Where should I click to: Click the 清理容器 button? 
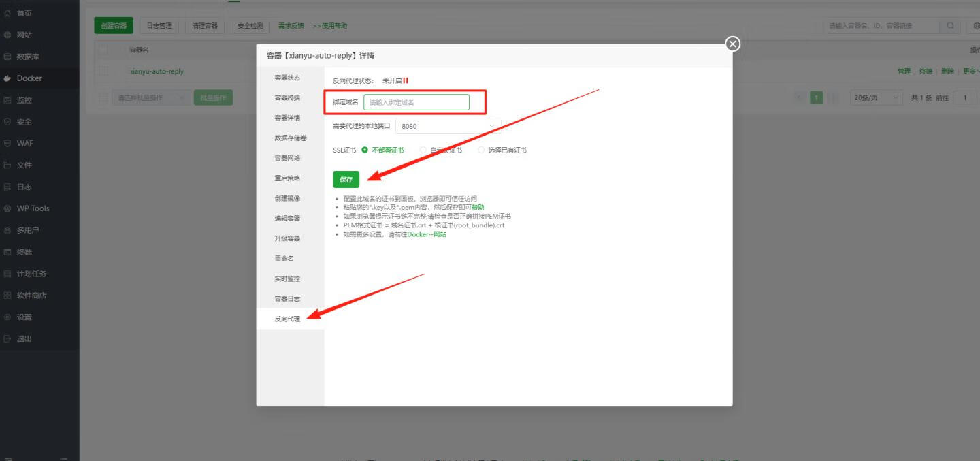coord(205,26)
